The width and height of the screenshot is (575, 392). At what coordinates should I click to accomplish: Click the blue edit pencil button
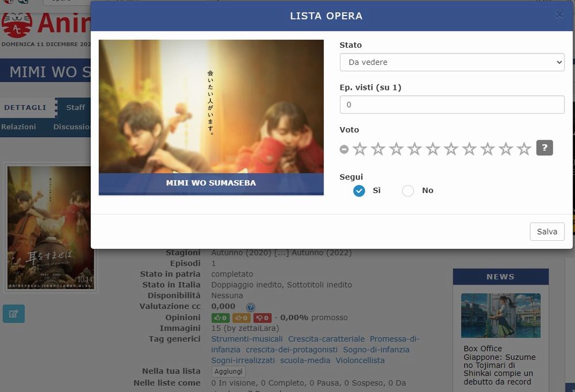tap(14, 313)
